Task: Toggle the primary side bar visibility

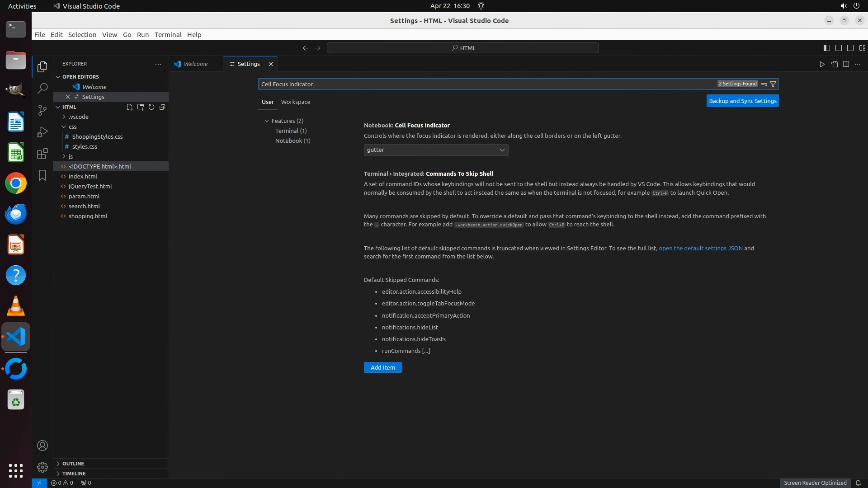Action: pos(826,48)
